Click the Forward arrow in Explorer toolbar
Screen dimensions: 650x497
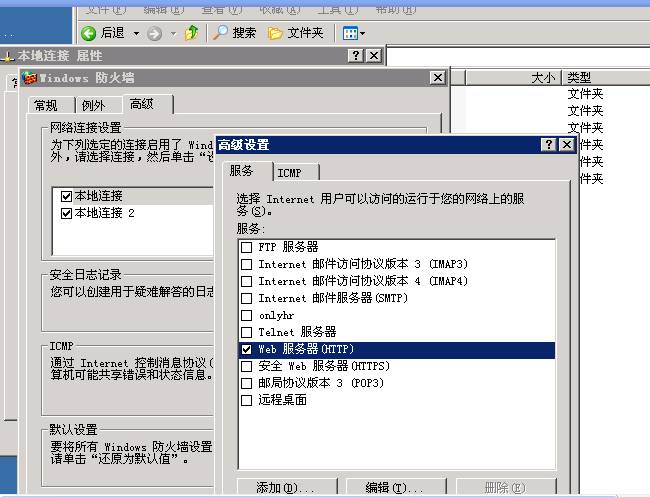coord(154,34)
